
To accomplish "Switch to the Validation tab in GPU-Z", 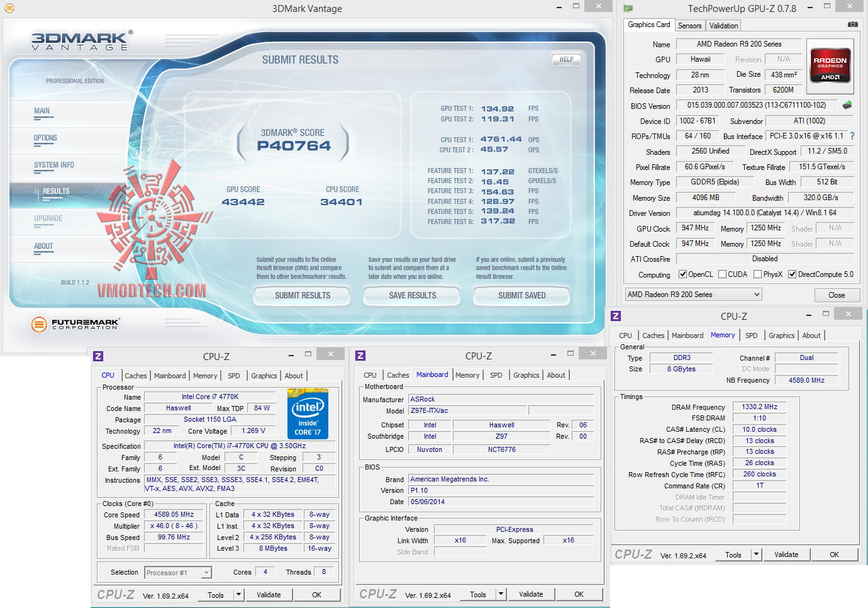I will click(x=723, y=26).
